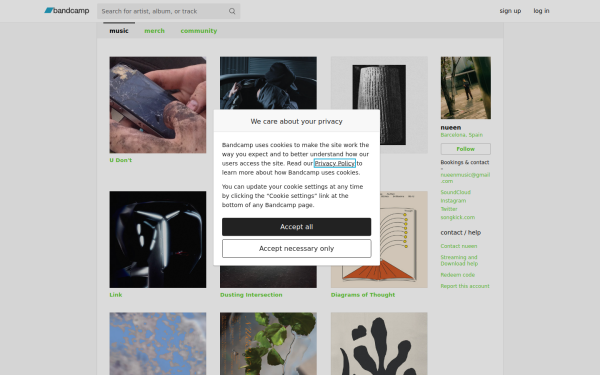Accept all cookies
This screenshot has height=375, width=600.
[x=297, y=227]
